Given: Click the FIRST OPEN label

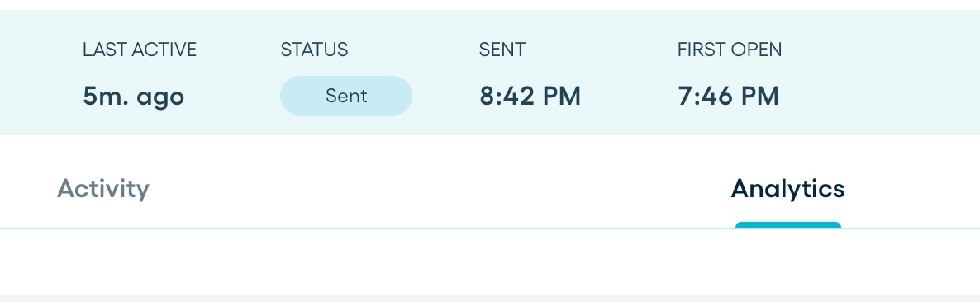Looking at the screenshot, I should 730,50.
